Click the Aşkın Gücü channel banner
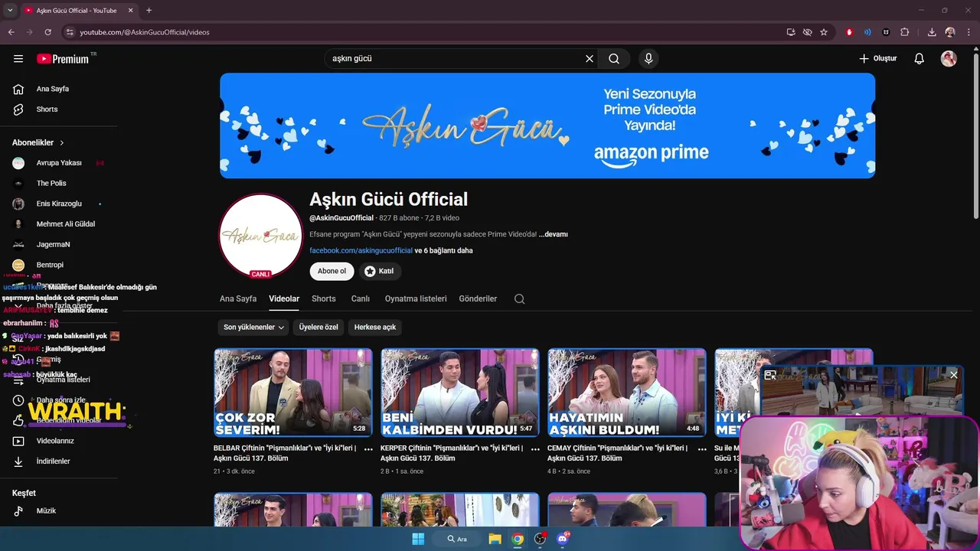Screen dimensions: 980x551 547,126
